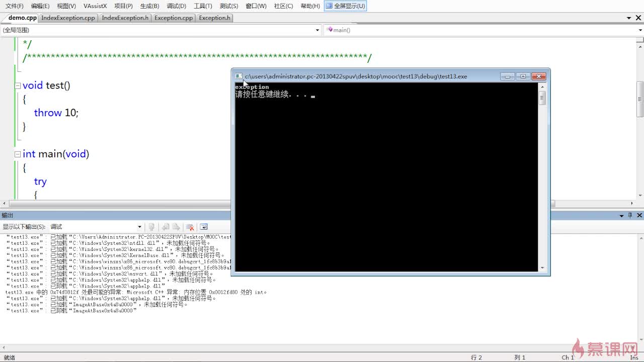Close the 输出 output panel
The height and width of the screenshot is (362, 644).
tap(639, 215)
